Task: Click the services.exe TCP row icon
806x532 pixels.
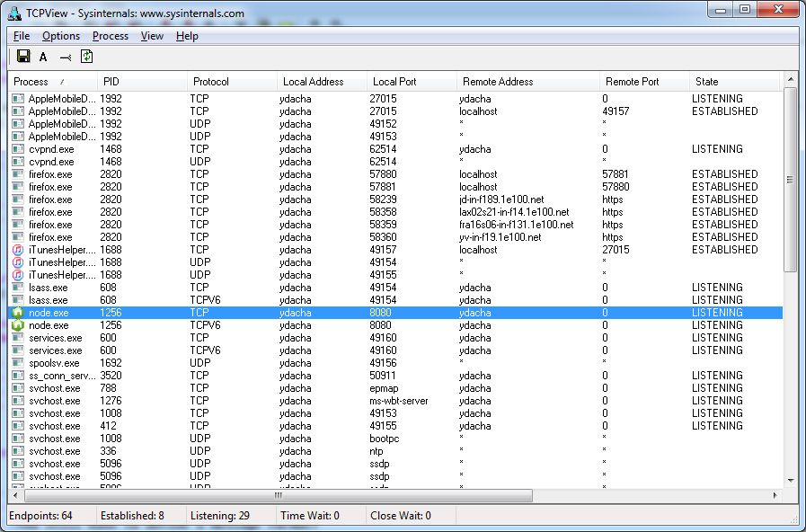Action: click(18, 338)
